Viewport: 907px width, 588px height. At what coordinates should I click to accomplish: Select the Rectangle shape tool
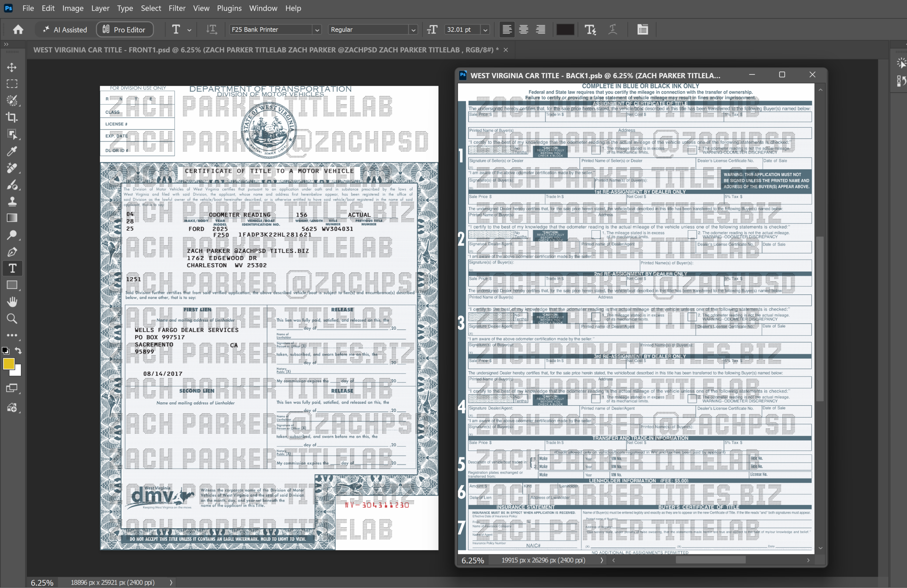12,285
